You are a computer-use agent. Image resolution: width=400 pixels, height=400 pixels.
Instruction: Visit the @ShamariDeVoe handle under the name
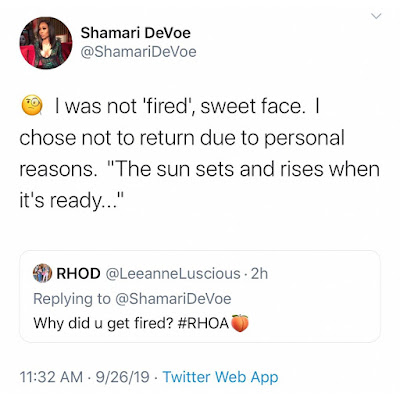tap(138, 52)
